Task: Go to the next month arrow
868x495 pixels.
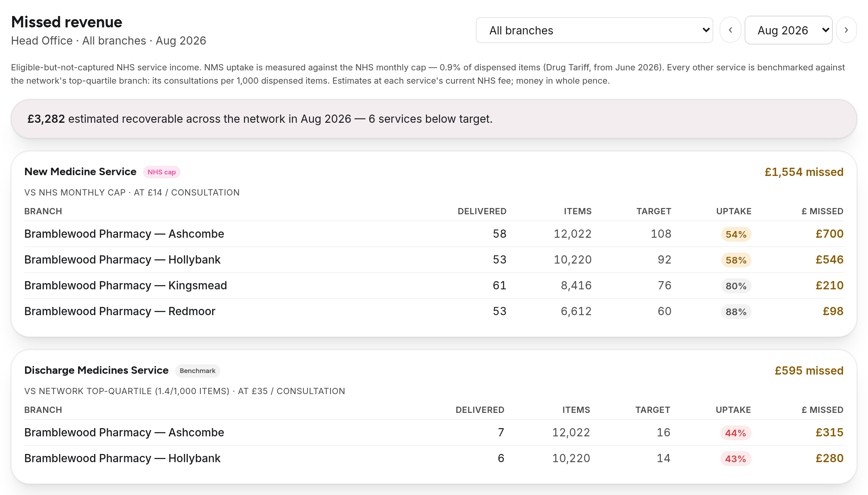Action: coord(846,30)
